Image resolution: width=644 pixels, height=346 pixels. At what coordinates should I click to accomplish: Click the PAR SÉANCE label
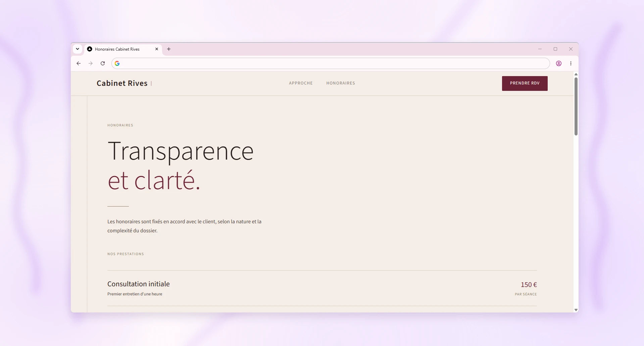pyautogui.click(x=526, y=294)
